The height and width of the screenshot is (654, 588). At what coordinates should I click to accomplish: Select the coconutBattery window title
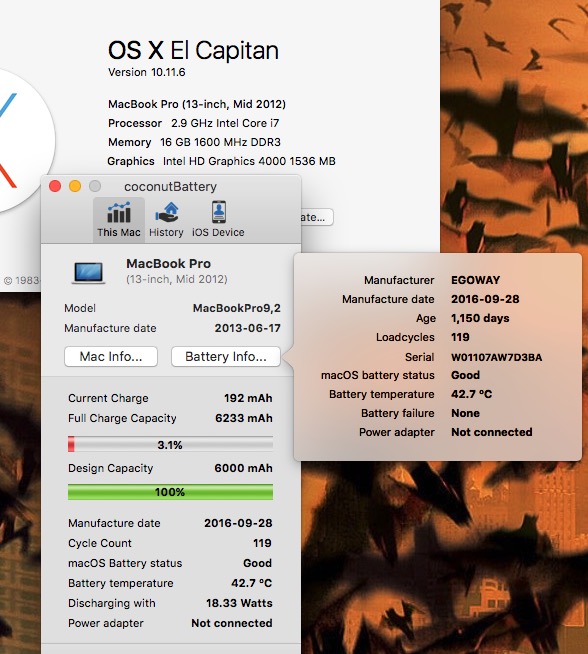[x=171, y=186]
